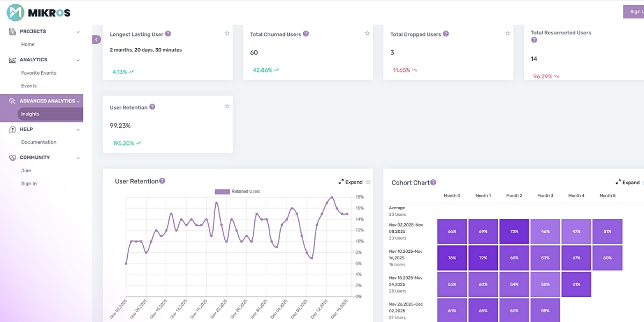Favorite the User Retention chart card

[x=368, y=182]
